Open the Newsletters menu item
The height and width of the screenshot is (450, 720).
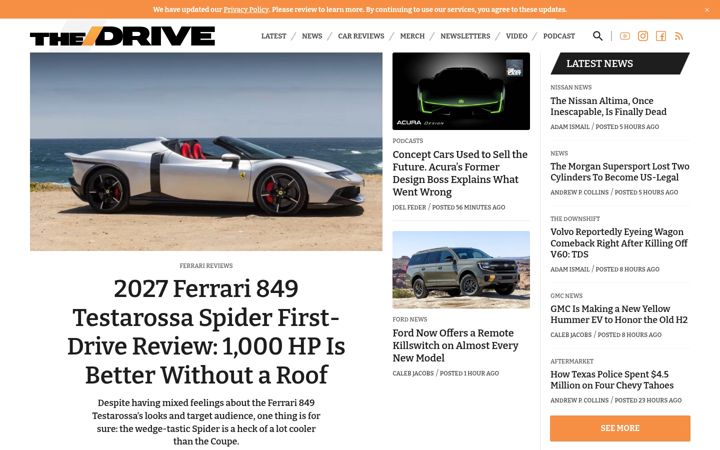click(465, 36)
